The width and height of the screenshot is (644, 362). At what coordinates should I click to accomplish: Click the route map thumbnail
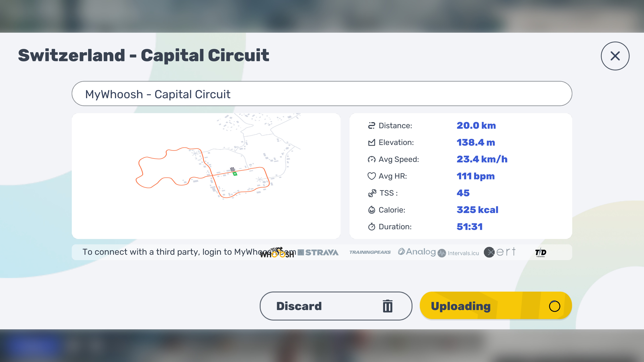click(x=206, y=176)
